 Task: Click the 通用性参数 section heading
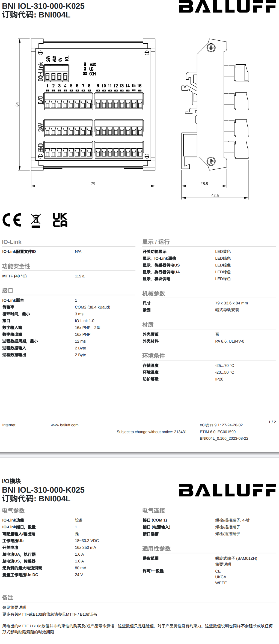[156, 549]
